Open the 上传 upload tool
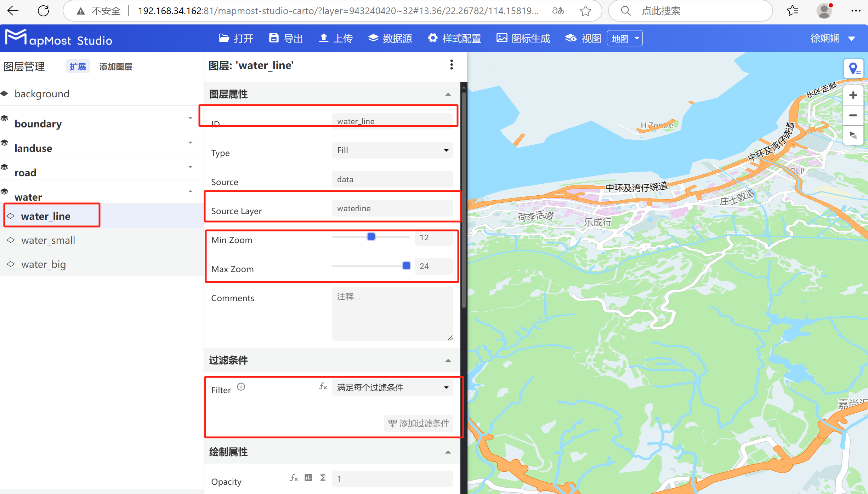Image resolution: width=868 pixels, height=494 pixels. click(x=335, y=38)
